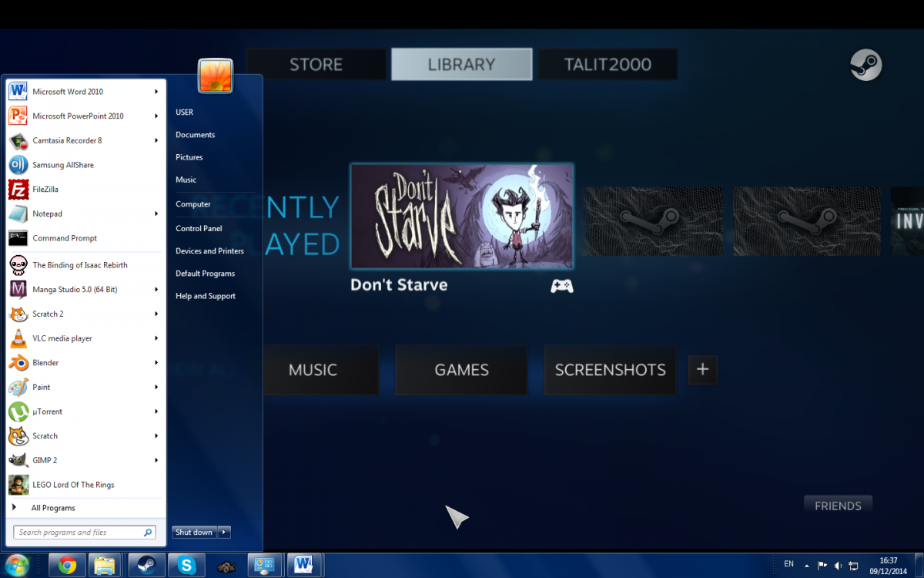Open Camtasia Recorder 8
Image resolution: width=924 pixels, height=578 pixels.
[85, 140]
